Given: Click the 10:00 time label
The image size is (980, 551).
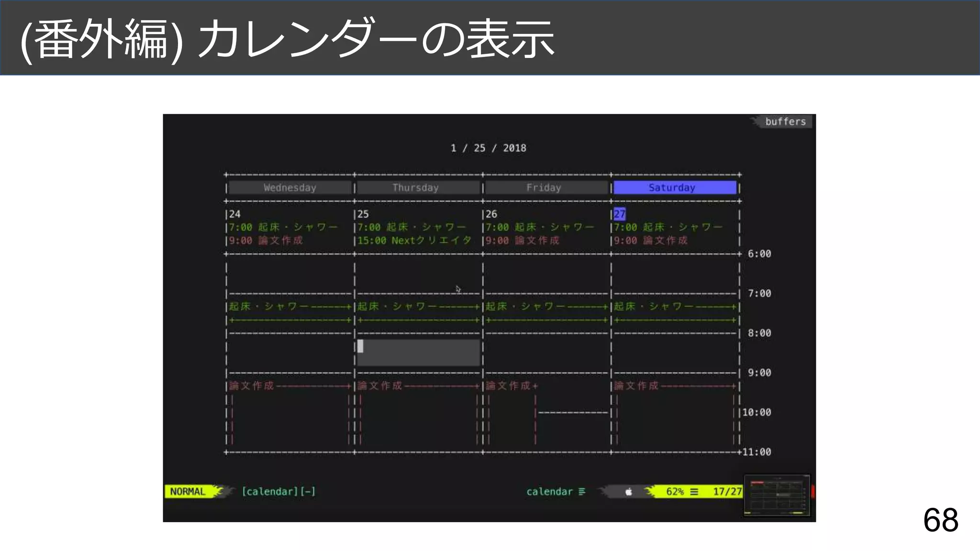Looking at the screenshot, I should pyautogui.click(x=757, y=412).
